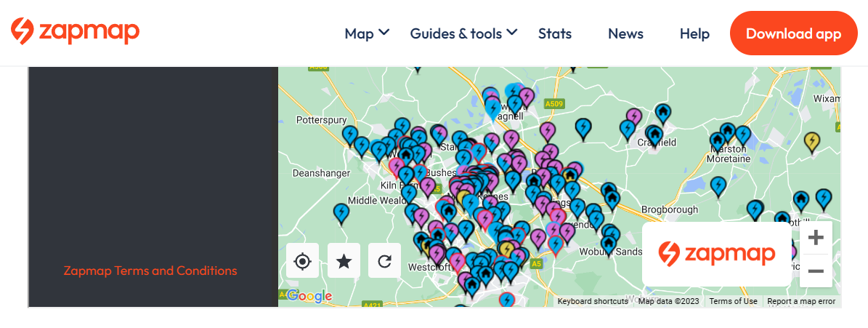
Task: Go to the Stats page
Action: 555,33
